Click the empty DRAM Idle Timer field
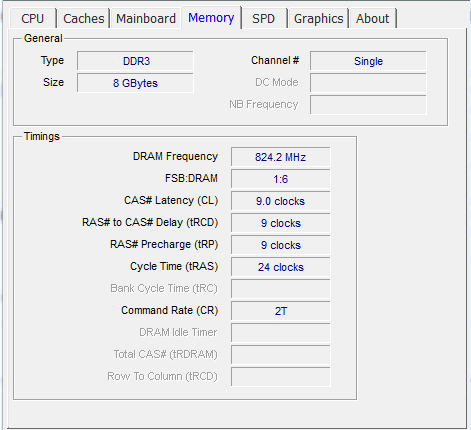Image resolution: width=471 pixels, height=430 pixels. click(x=281, y=333)
